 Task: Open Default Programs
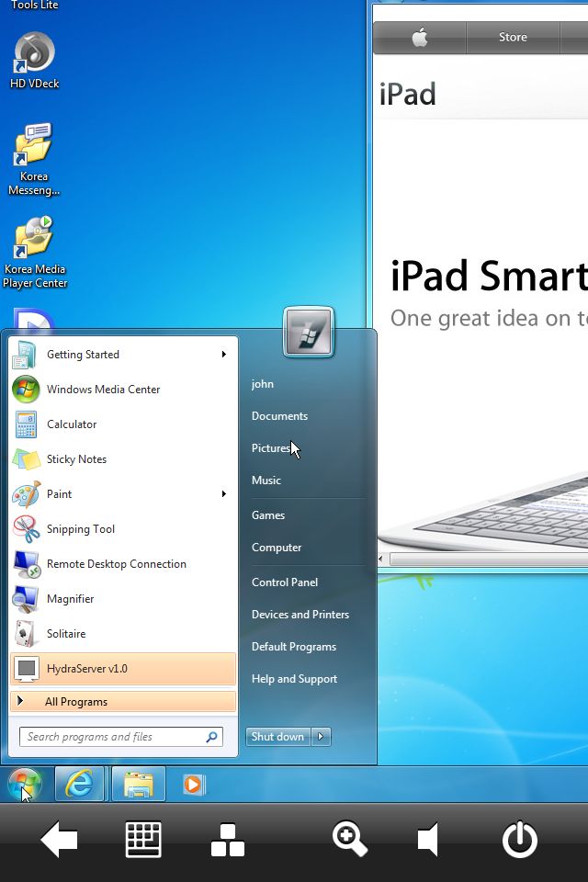(x=294, y=646)
